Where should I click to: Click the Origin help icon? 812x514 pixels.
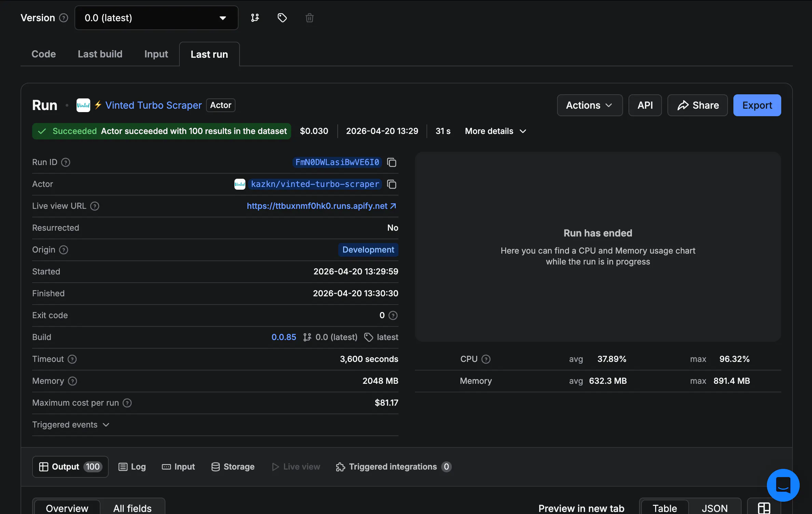click(x=64, y=250)
